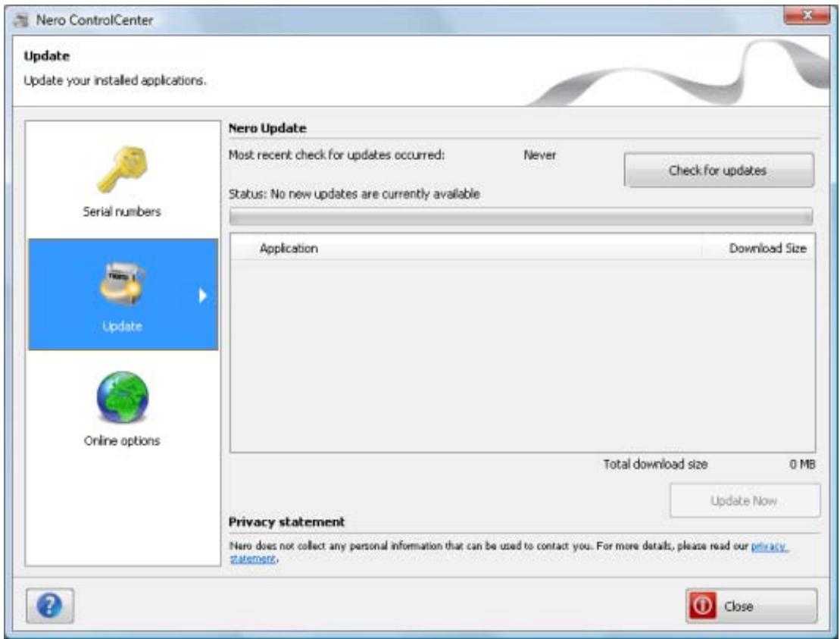Open the Serial numbers key icon

pyautogui.click(x=123, y=170)
